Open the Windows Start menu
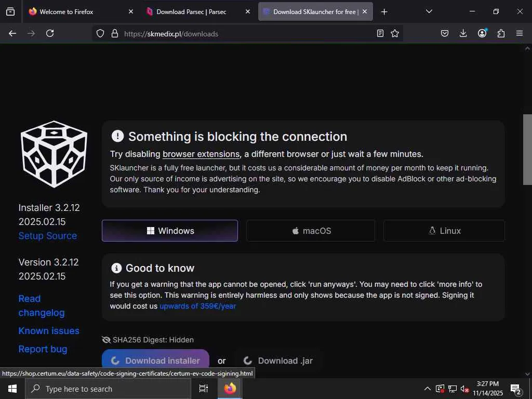Screen dimensions: 532x399 12,389
